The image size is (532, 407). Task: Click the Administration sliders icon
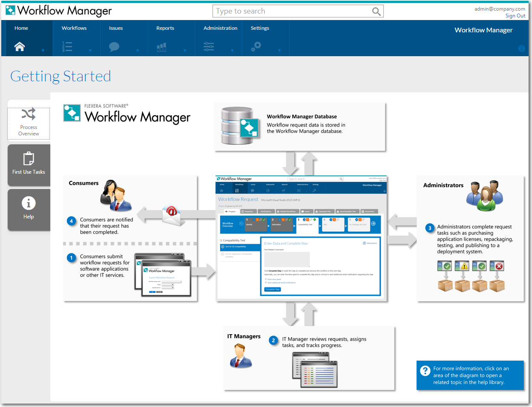[x=209, y=47]
